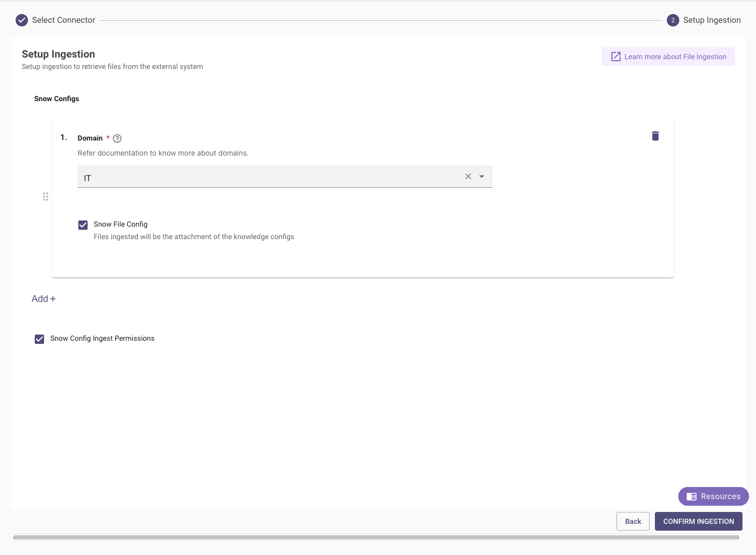
Task: Expand the Domain dropdown arrow
Action: click(482, 176)
